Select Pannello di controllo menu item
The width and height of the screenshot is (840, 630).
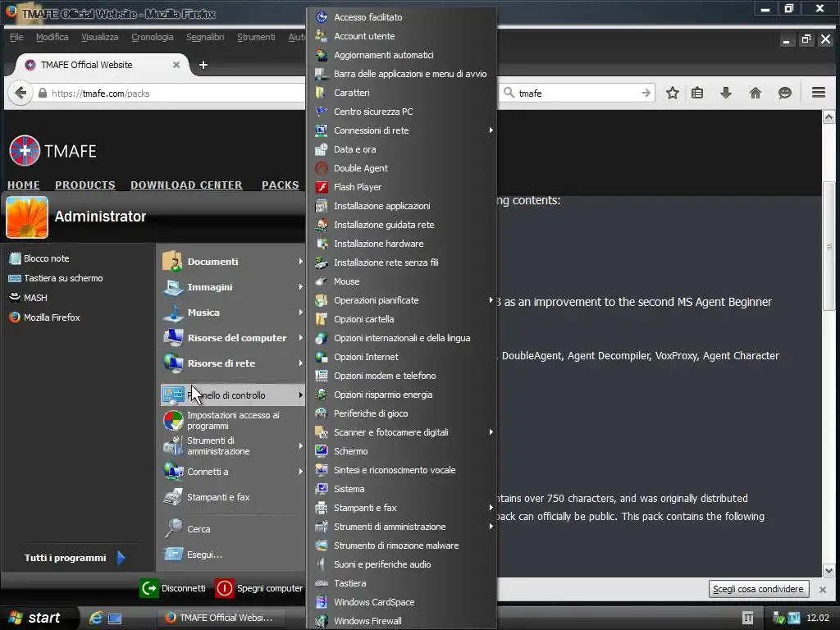[232, 395]
